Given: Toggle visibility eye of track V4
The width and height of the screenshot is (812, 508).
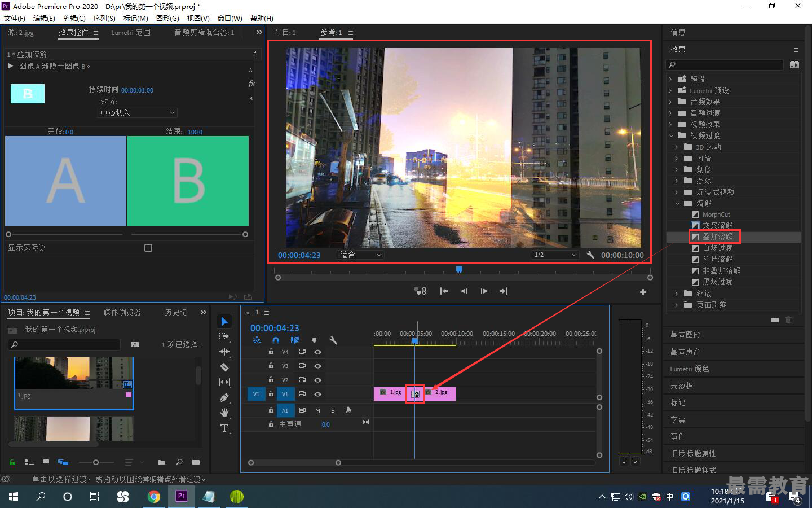Looking at the screenshot, I should click(x=318, y=352).
